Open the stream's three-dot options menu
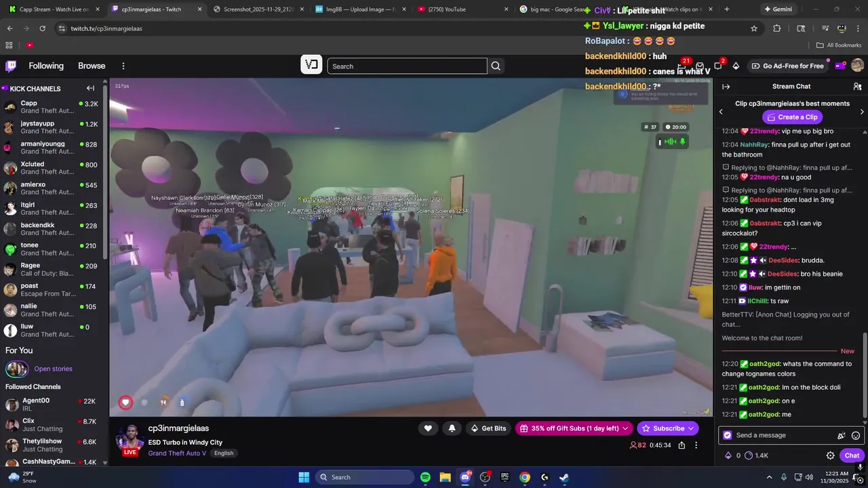 (696, 445)
